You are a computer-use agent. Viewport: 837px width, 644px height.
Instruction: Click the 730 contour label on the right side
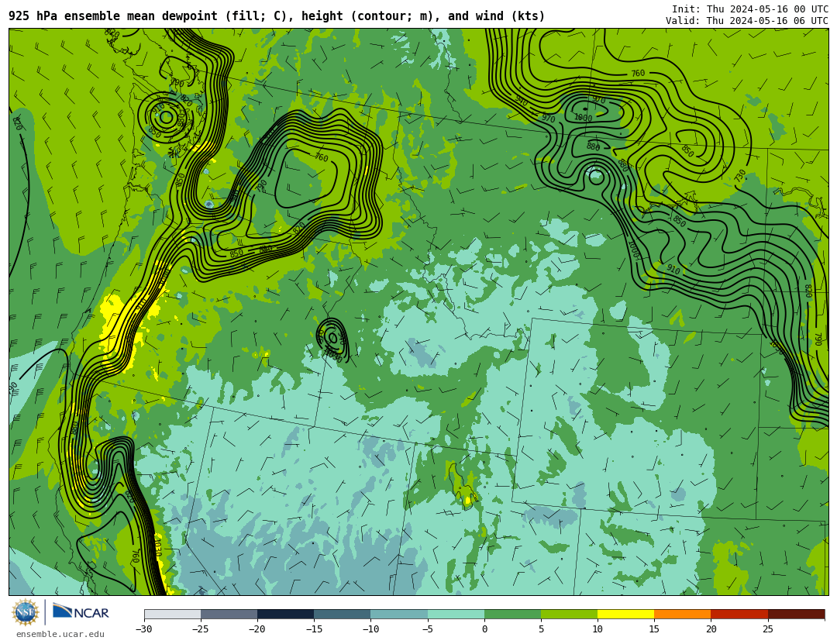(x=740, y=176)
